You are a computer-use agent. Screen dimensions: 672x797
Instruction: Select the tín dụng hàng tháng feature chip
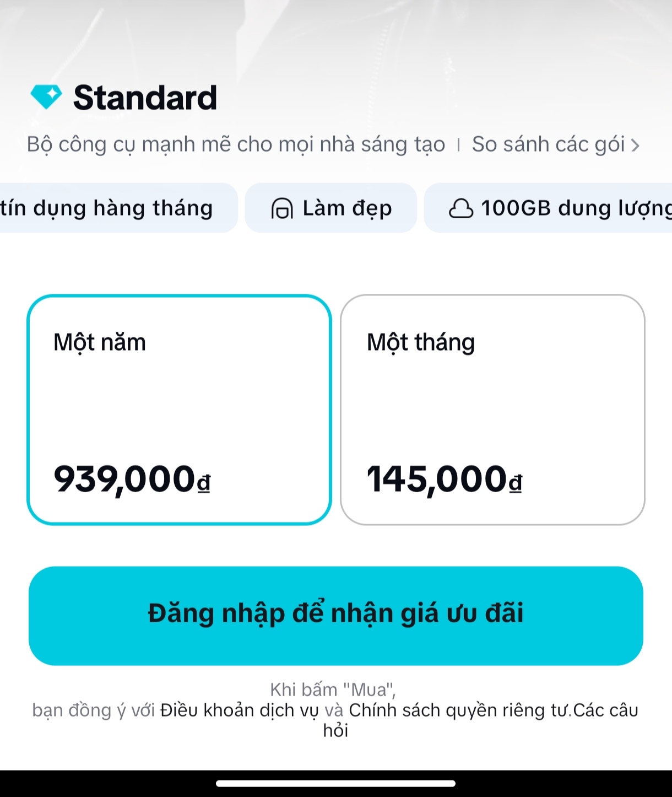pos(106,208)
